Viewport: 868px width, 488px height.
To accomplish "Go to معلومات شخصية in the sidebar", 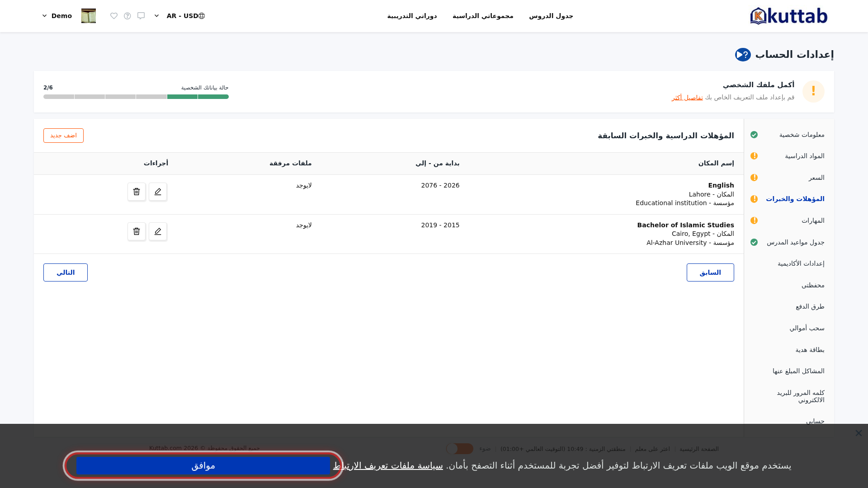I will click(x=802, y=135).
